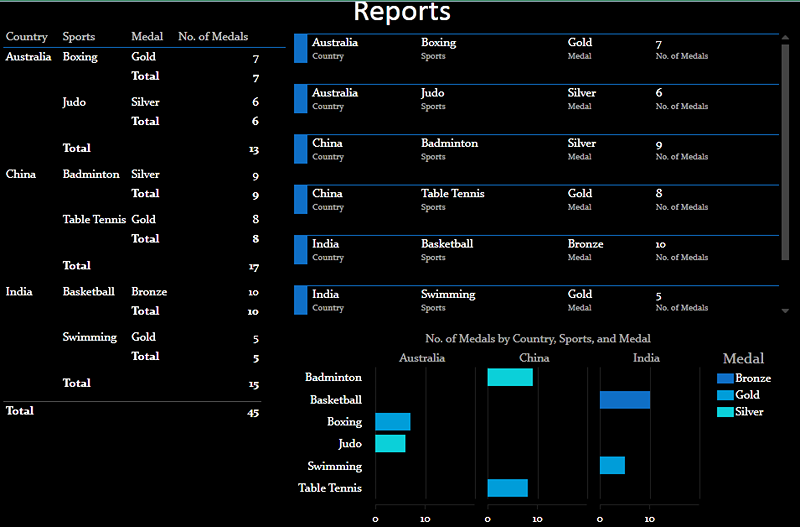This screenshot has height=527, width=800.
Task: Click the China Table Tennis gold bar
Action: pos(508,488)
